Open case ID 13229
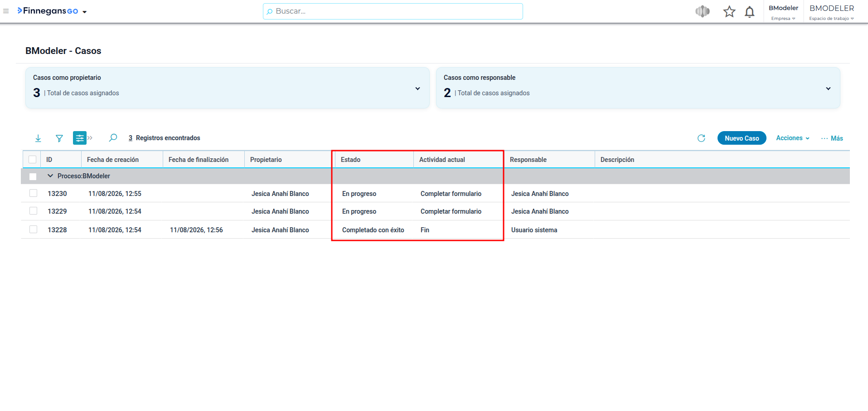Image resolution: width=868 pixels, height=411 pixels. click(57, 211)
